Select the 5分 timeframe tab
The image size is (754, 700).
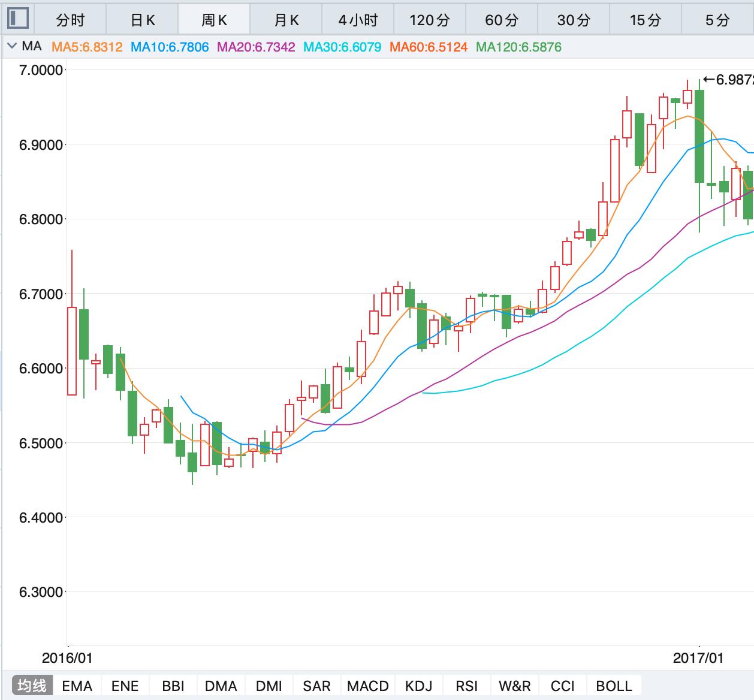[x=717, y=20]
